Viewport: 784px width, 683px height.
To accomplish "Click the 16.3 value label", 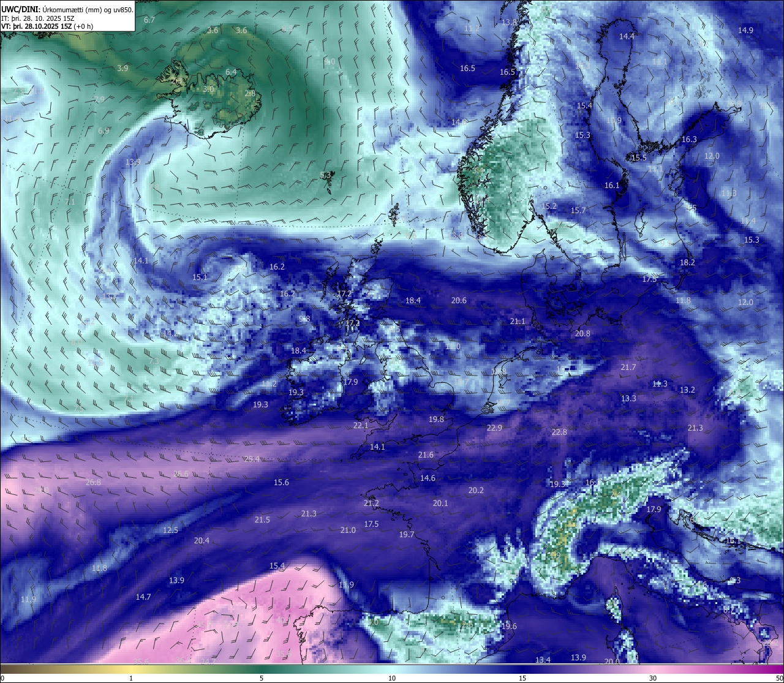I will (x=689, y=140).
